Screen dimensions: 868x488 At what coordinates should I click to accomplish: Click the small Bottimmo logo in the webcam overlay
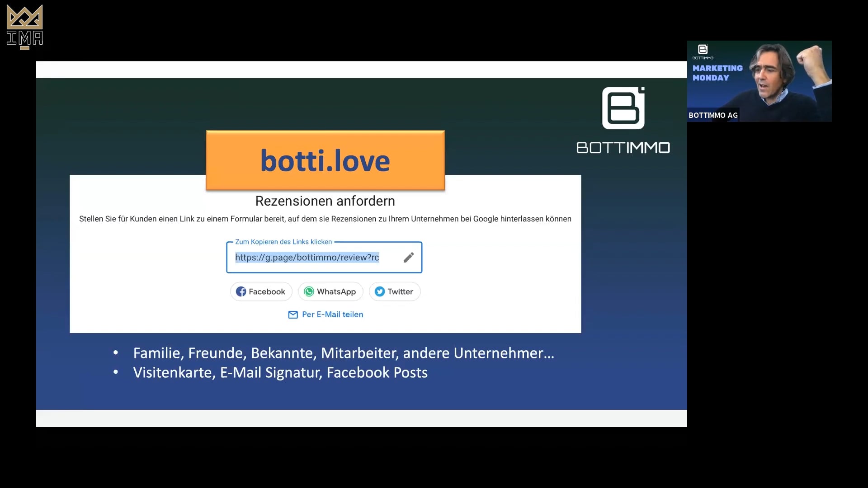pos(703,52)
